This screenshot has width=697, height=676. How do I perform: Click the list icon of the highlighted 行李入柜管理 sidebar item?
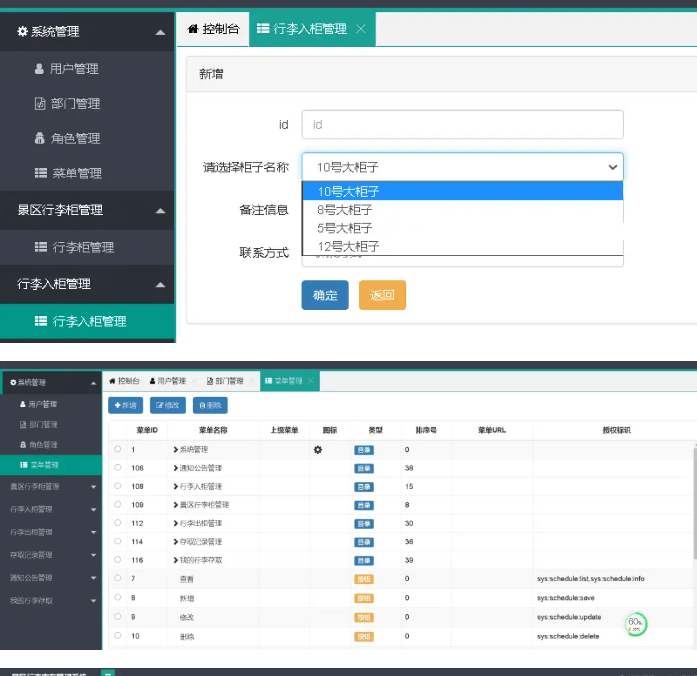pos(41,321)
